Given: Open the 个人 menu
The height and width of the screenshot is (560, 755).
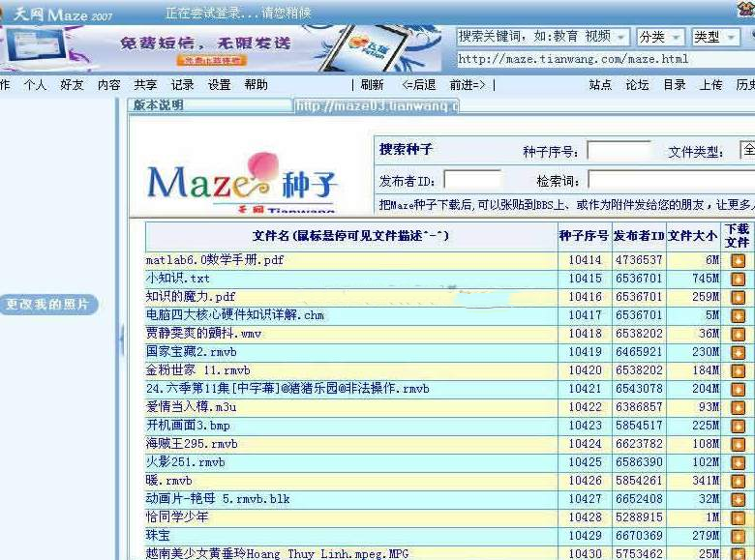Looking at the screenshot, I should tap(35, 85).
